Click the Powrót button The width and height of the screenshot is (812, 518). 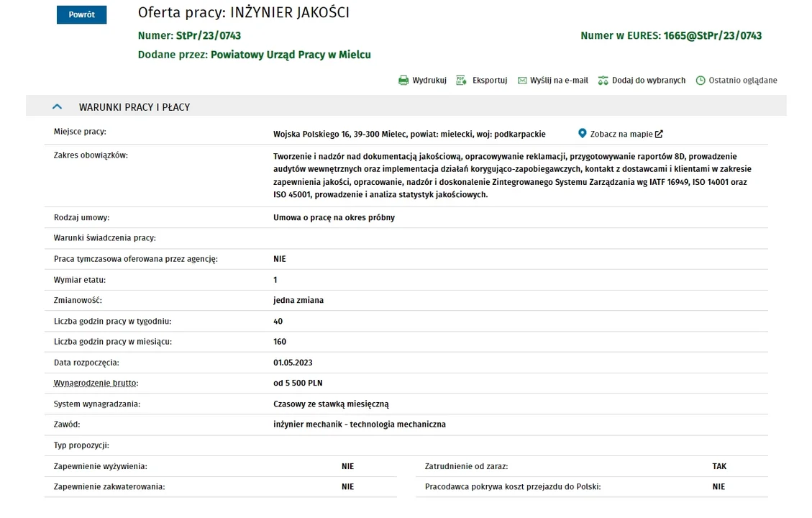tap(82, 14)
